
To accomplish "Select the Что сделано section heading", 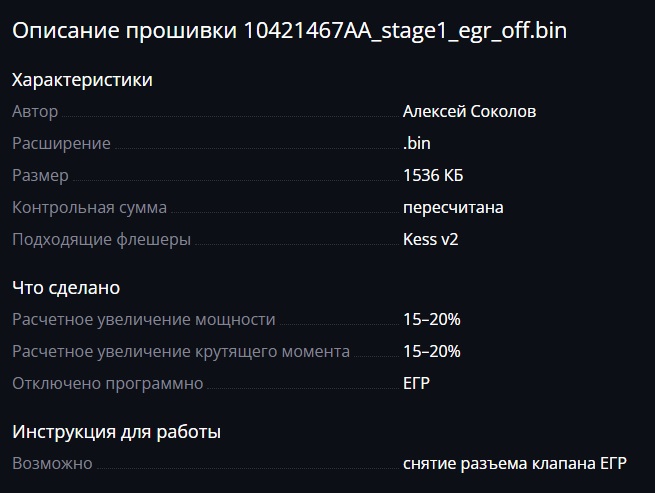I will 66,288.
